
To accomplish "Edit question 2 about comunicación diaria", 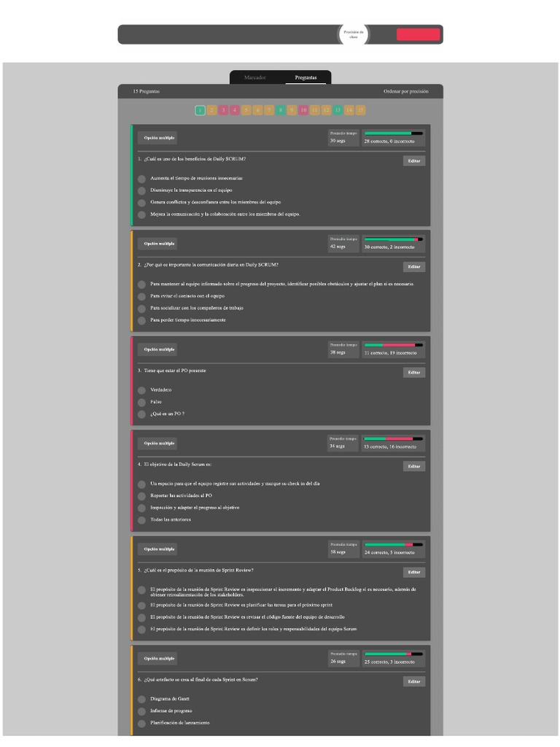I will (414, 267).
